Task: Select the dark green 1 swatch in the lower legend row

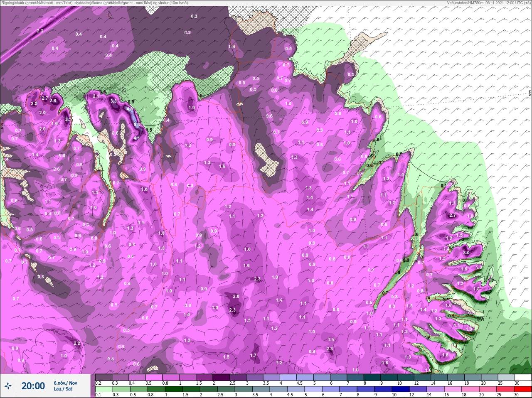Action: pyautogui.click(x=173, y=389)
